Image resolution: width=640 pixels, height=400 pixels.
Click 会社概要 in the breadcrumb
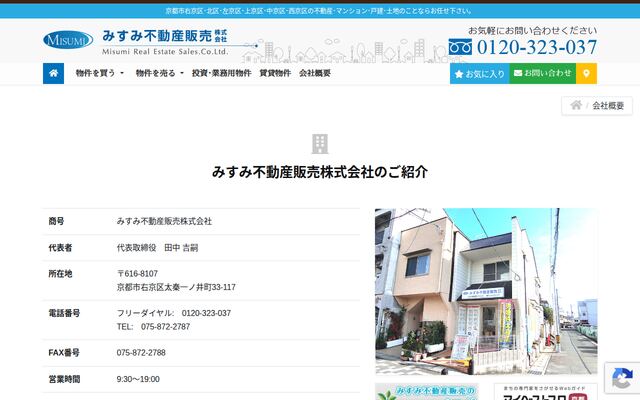click(x=608, y=106)
